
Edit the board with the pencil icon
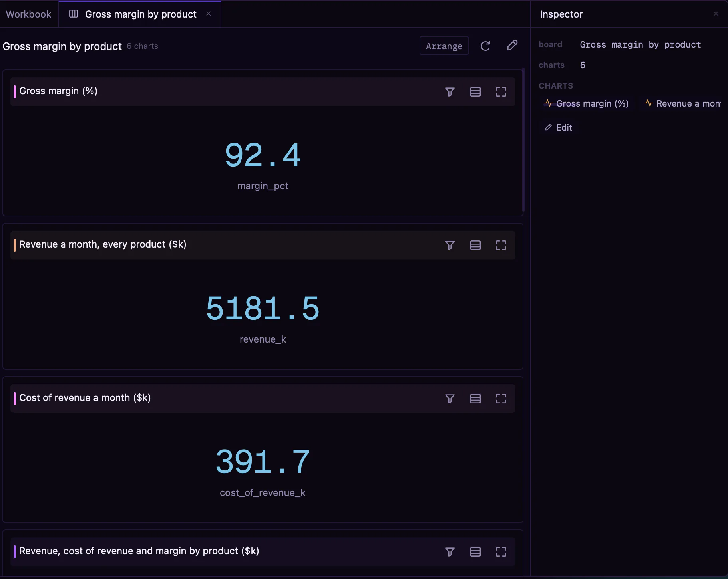(x=512, y=46)
